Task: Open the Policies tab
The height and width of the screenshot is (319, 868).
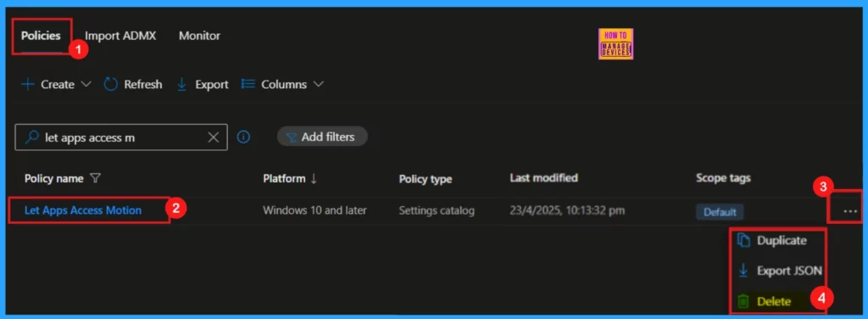Action: pos(41,36)
